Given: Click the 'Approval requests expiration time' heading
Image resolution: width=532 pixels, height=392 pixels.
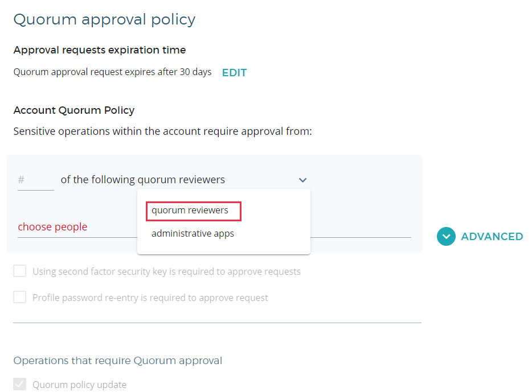Looking at the screenshot, I should point(100,50).
